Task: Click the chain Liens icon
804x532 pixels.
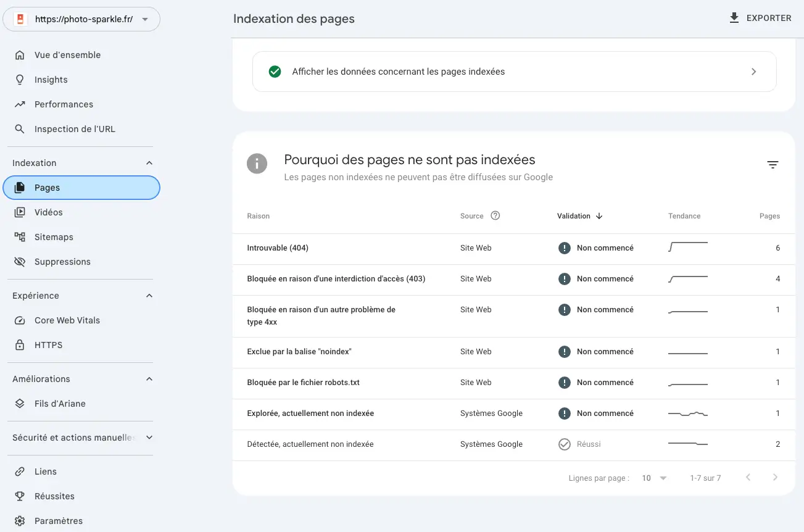Action: (x=20, y=472)
